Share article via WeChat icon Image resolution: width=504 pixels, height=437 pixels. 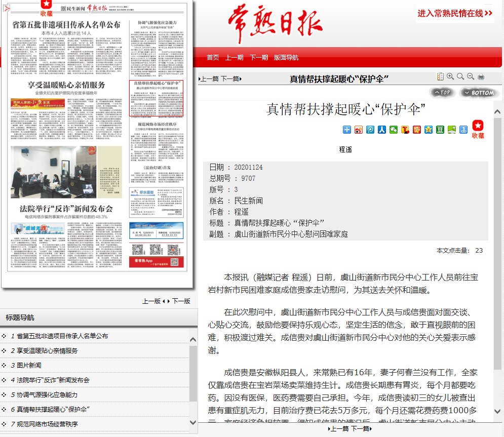pyautogui.click(x=394, y=130)
